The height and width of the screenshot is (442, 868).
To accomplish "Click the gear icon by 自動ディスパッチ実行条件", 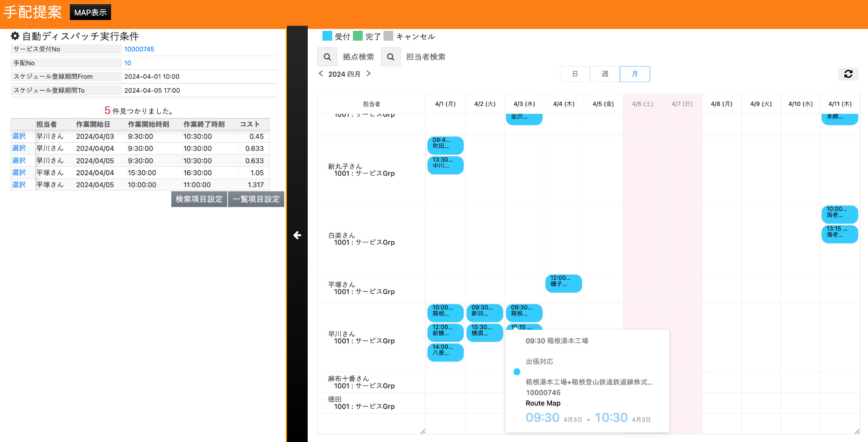I will (15, 36).
